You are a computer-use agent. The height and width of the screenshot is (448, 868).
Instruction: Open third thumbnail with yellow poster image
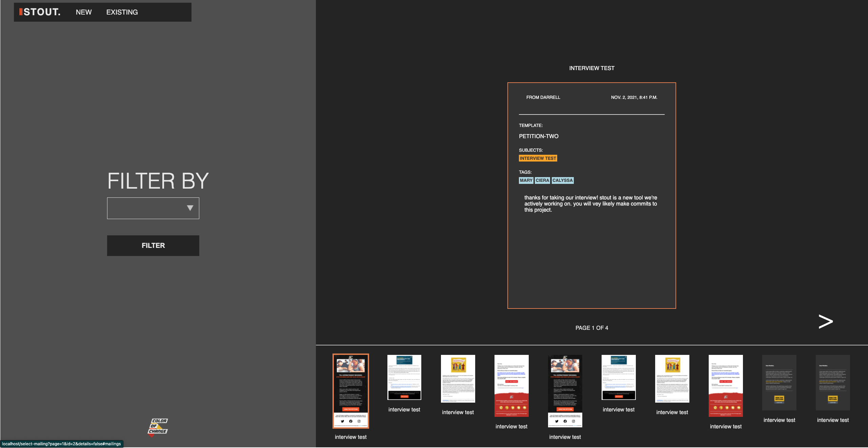point(458,379)
